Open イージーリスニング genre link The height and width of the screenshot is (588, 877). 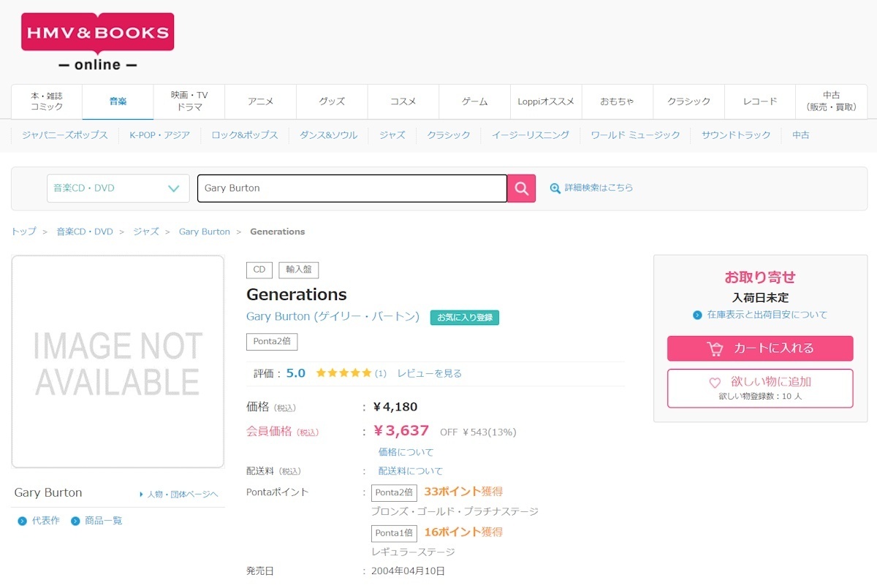[531, 135]
